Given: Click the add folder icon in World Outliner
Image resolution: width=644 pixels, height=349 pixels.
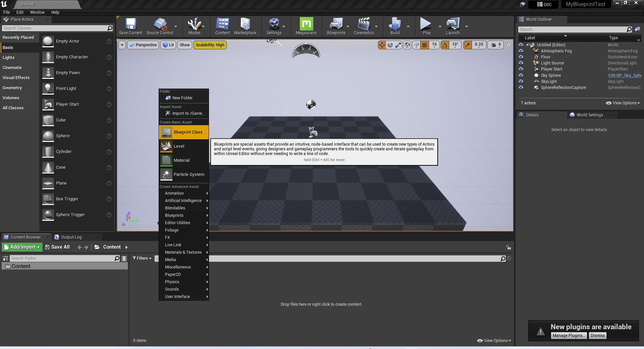Looking at the screenshot, I should pyautogui.click(x=637, y=30).
